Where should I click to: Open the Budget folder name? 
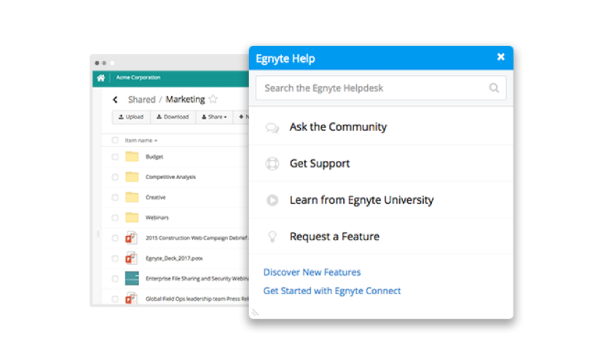coord(154,157)
